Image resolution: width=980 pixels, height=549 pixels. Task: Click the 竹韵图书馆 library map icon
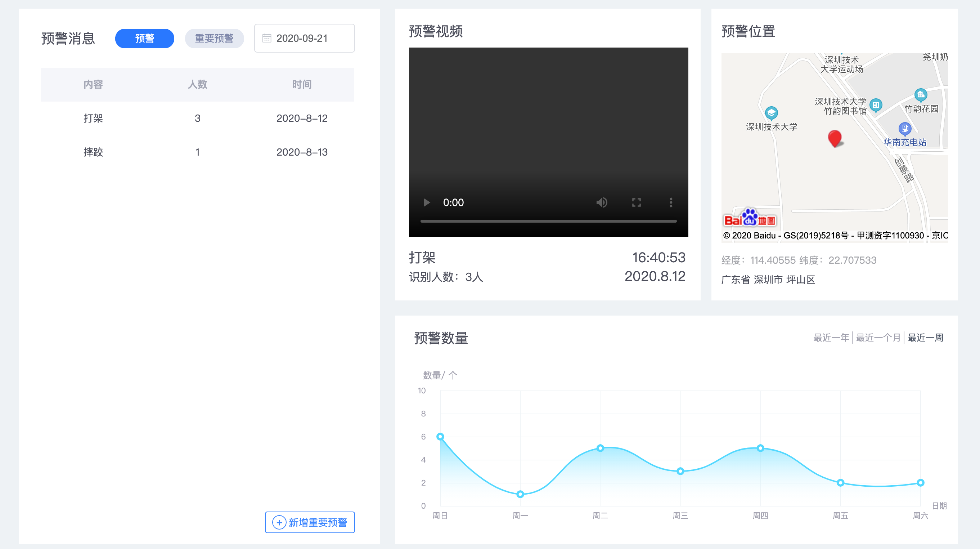[x=876, y=105]
